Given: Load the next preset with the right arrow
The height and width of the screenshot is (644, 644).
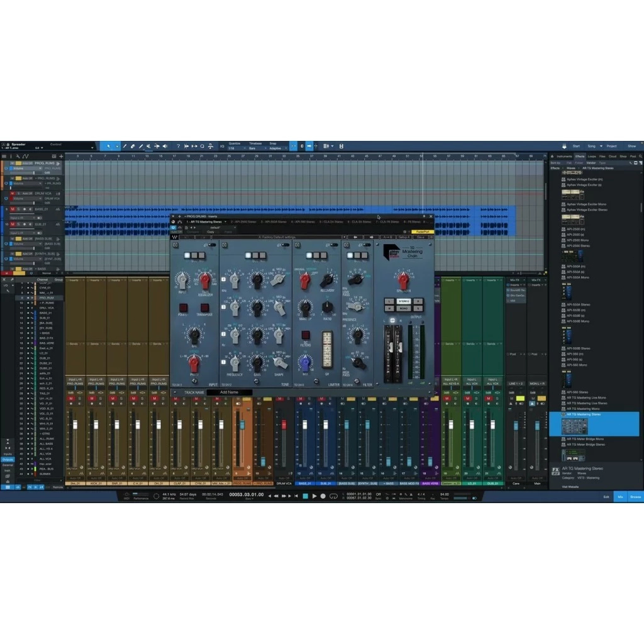Looking at the screenshot, I should tap(371, 237).
